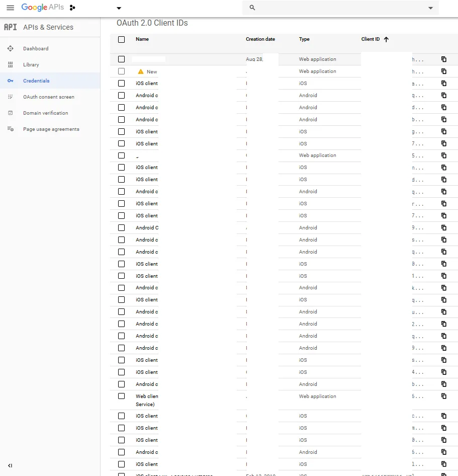The width and height of the screenshot is (458, 476).
Task: Click the Client ID column header
Action: (x=371, y=39)
